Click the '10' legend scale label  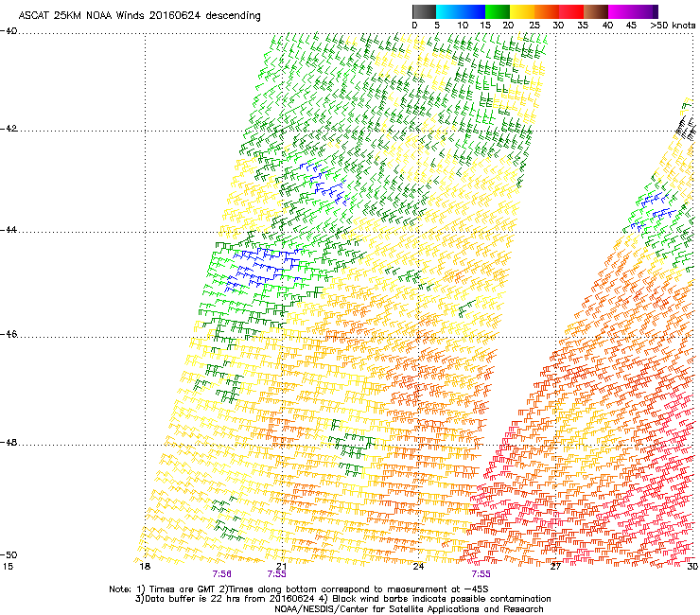pyautogui.click(x=463, y=26)
